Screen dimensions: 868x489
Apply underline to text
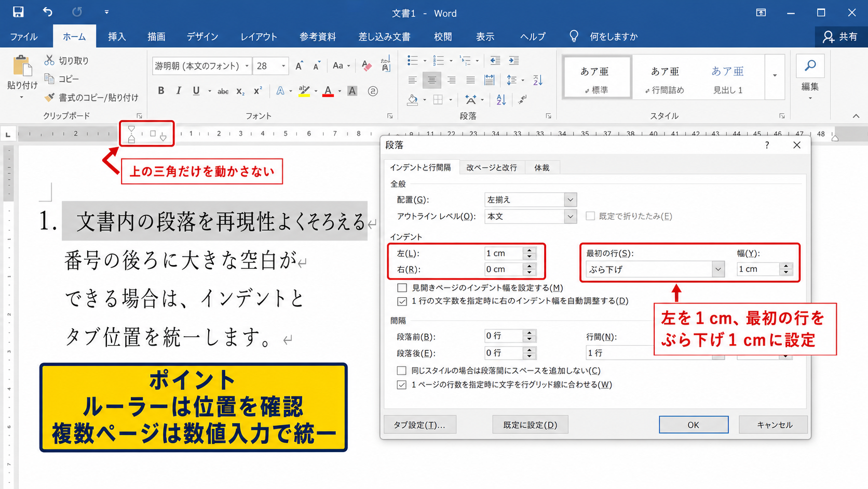click(x=196, y=91)
